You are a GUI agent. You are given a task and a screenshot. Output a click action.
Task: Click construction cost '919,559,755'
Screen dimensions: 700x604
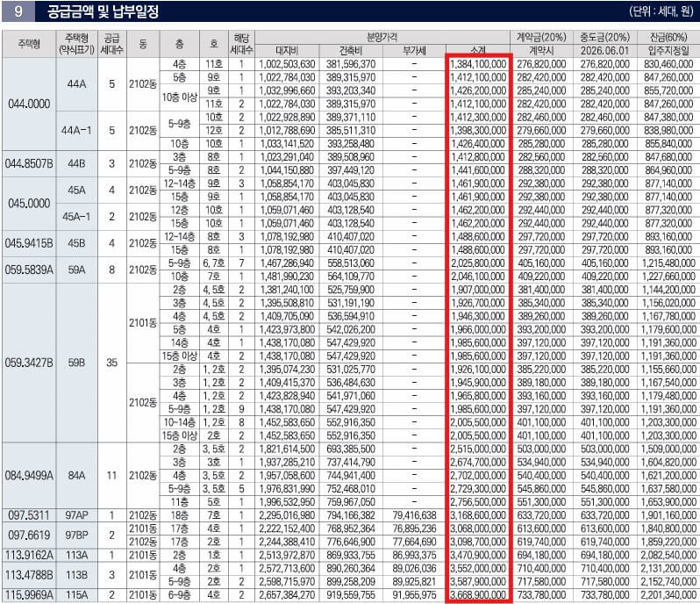click(351, 595)
